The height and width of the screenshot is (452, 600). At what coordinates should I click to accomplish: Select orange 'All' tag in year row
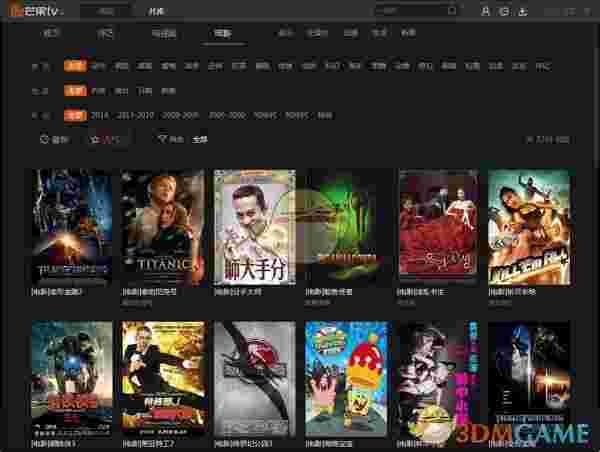pos(75,115)
